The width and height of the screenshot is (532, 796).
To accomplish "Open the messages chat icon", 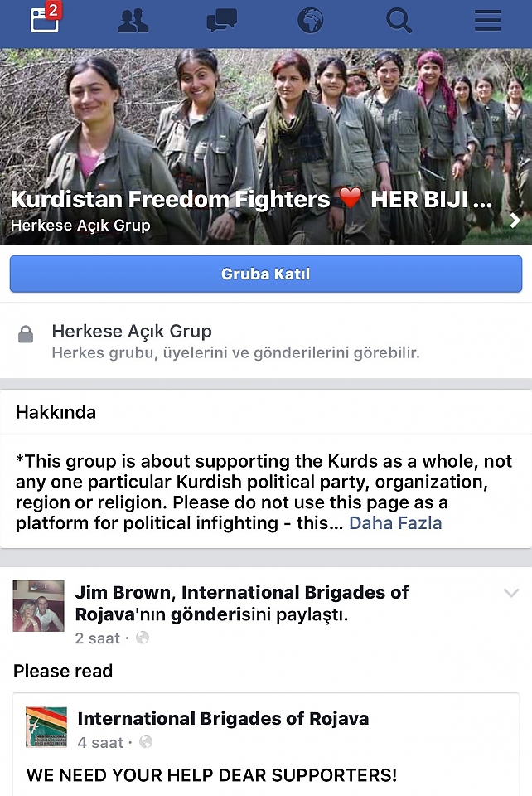I will (x=221, y=22).
